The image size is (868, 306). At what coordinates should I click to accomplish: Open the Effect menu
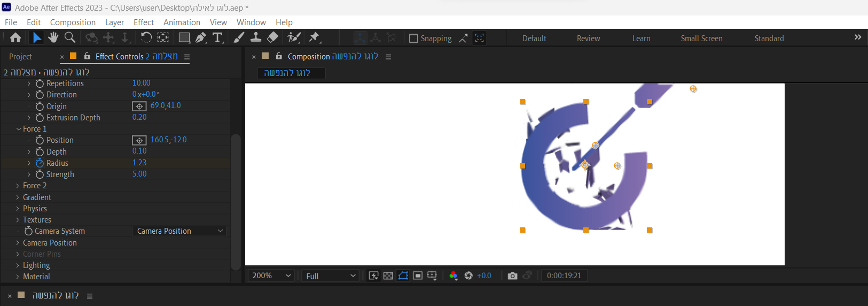point(144,22)
